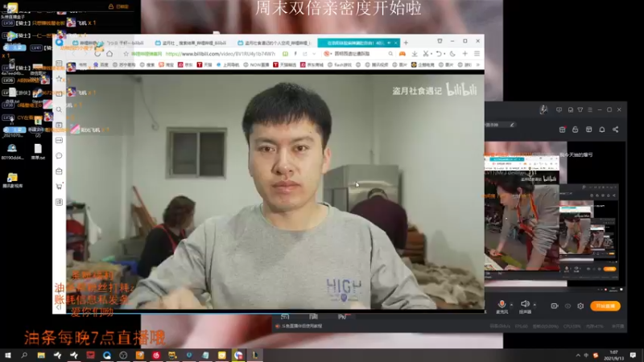Click the streaming app user avatar
This screenshot has height=362, width=644.
(x=544, y=109)
